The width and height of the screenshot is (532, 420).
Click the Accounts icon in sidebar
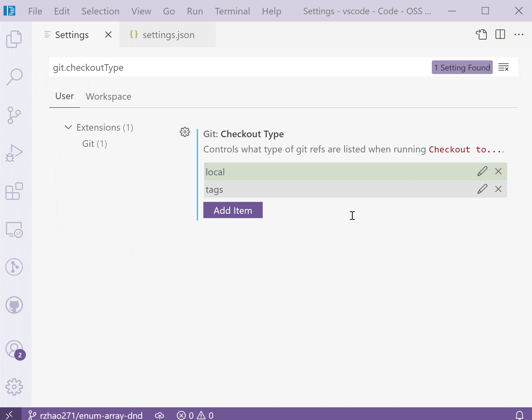[x=14, y=349]
